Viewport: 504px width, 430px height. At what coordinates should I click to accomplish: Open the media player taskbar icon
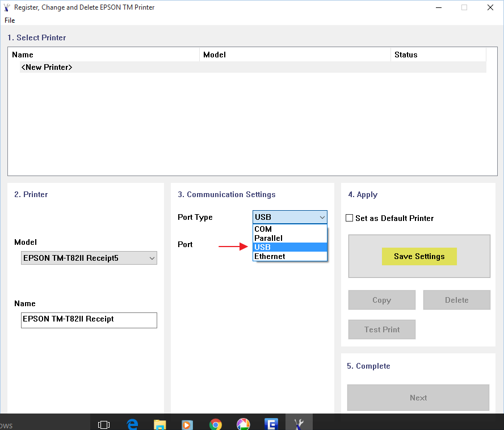pos(187,424)
